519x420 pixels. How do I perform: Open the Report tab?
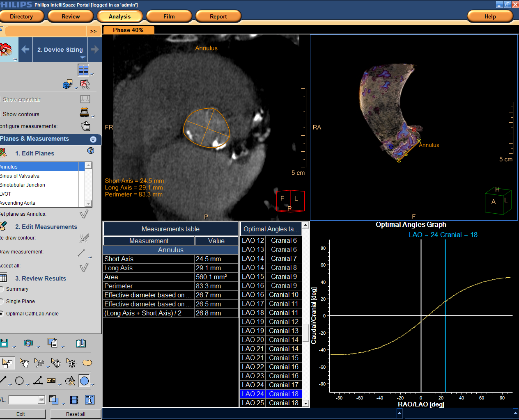[x=218, y=16]
